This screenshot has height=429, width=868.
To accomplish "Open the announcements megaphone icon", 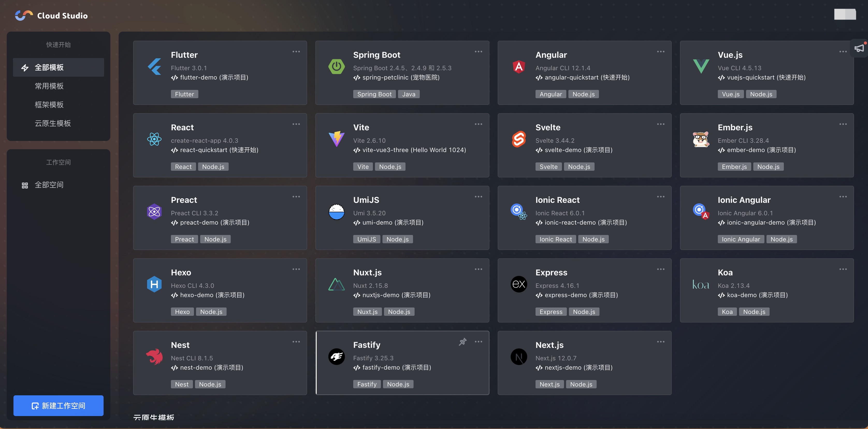I will point(859,48).
